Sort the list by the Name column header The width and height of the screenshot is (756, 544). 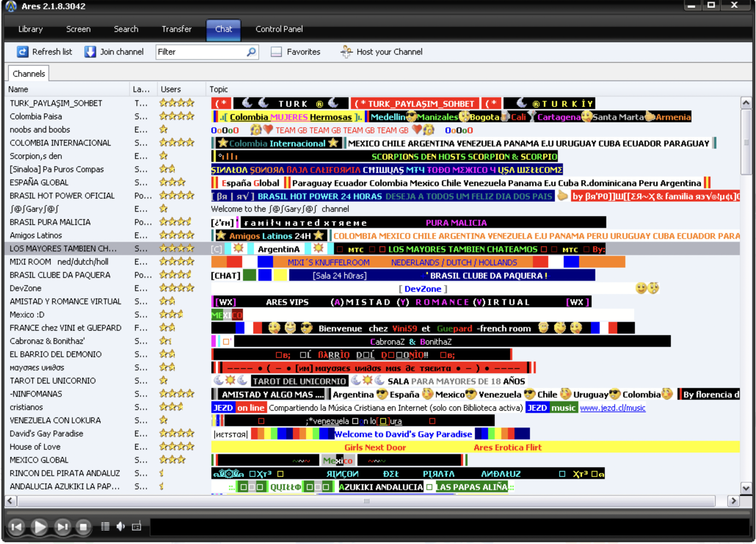(18, 89)
